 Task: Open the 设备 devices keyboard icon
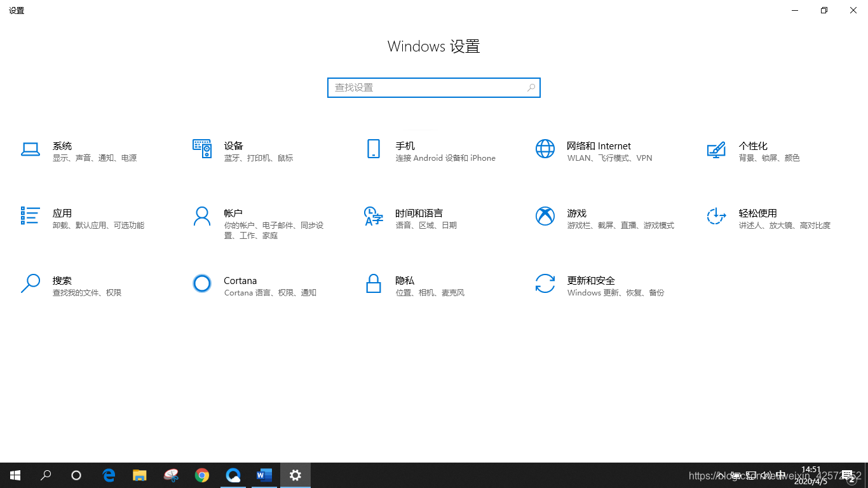202,149
